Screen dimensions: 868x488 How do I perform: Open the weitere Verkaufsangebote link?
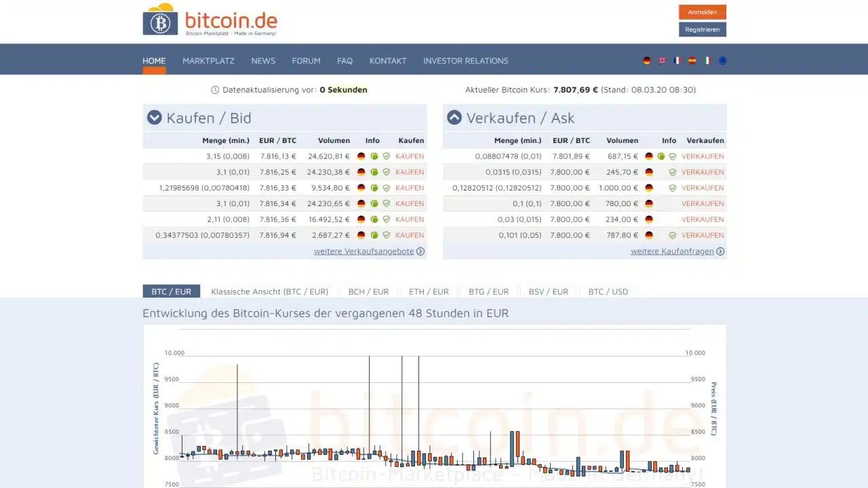click(364, 251)
